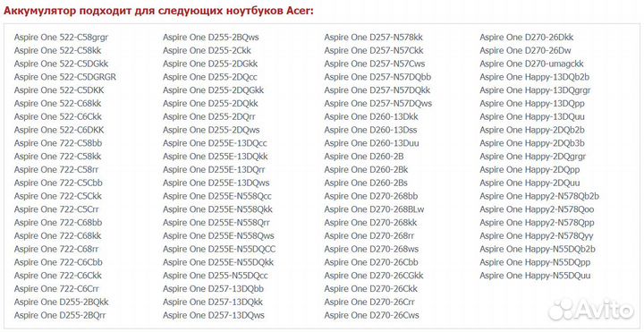Click the model "Aspire One D257-N57Ckk"
This screenshot has height=332, width=644.
coord(374,50)
